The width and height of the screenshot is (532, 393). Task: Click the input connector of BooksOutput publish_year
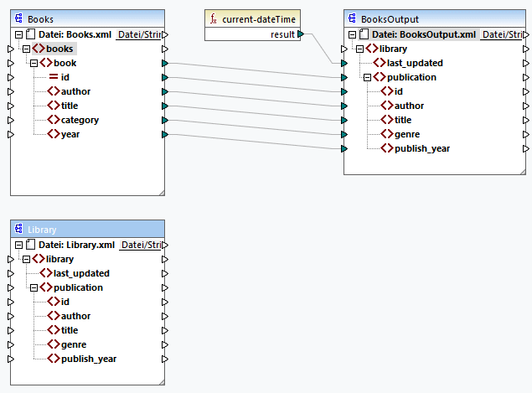pyautogui.click(x=343, y=148)
